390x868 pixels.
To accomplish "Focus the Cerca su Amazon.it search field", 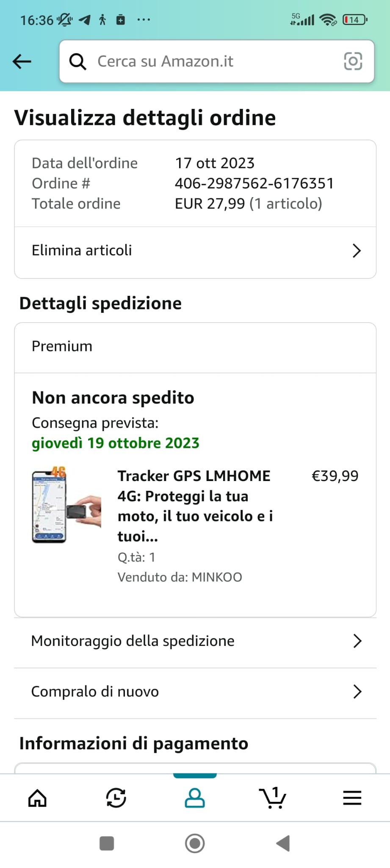I will point(212,61).
